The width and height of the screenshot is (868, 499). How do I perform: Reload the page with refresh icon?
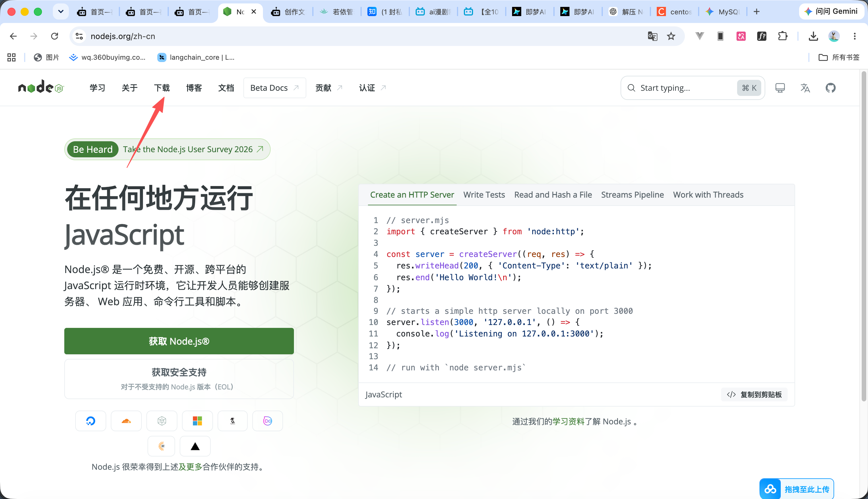click(x=55, y=36)
